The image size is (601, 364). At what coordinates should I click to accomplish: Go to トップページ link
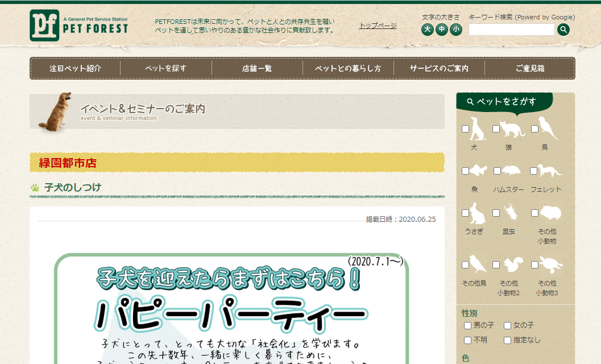[378, 26]
